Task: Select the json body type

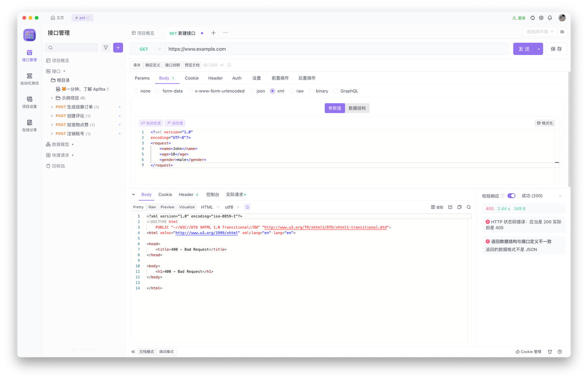Action: coord(257,91)
